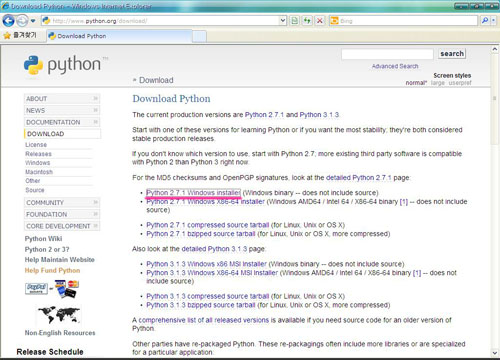Open a new blank tab
The height and width of the screenshot is (360, 500).
coord(199,36)
